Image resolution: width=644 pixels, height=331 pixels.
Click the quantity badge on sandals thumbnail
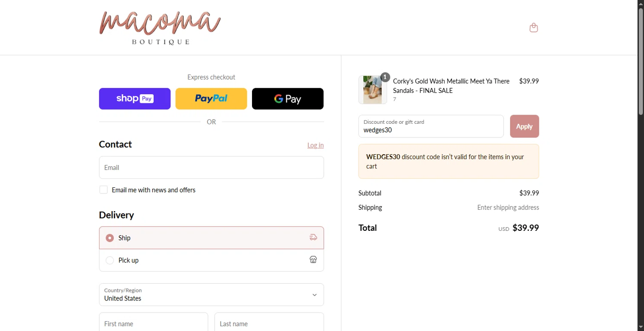coord(385,77)
